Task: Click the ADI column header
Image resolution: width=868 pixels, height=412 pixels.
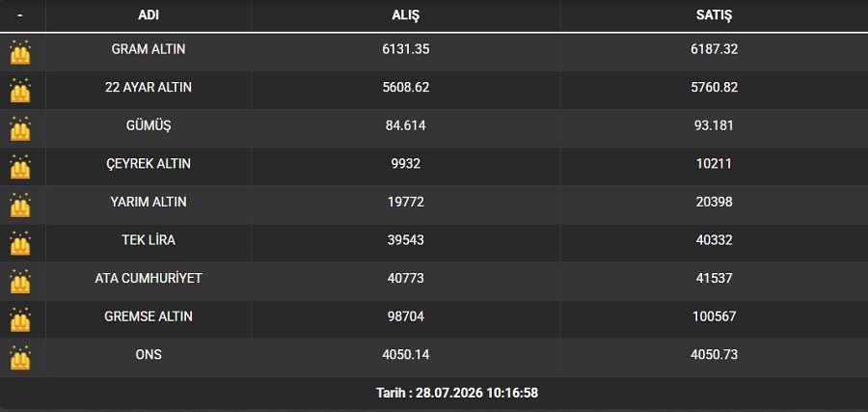Action: pyautogui.click(x=149, y=15)
